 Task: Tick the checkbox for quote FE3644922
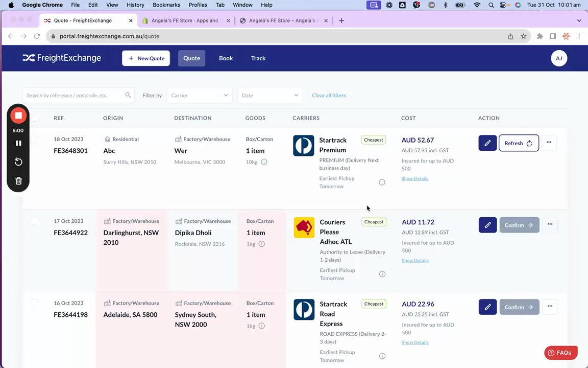tap(34, 221)
